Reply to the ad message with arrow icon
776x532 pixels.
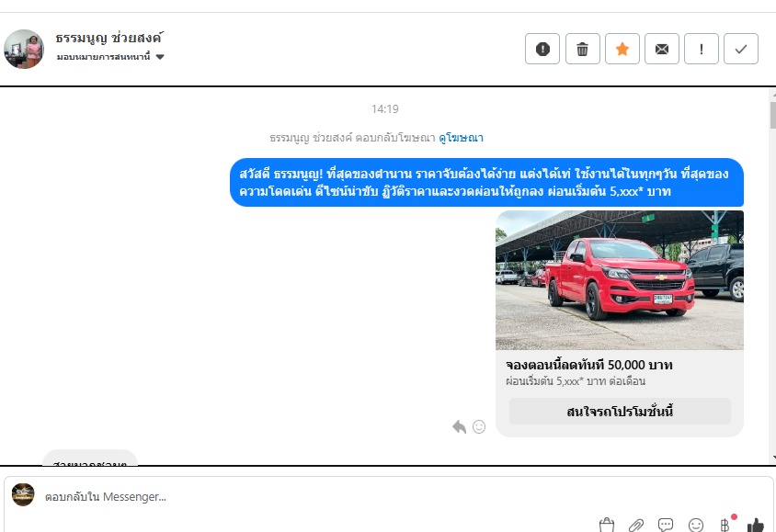pos(460,426)
